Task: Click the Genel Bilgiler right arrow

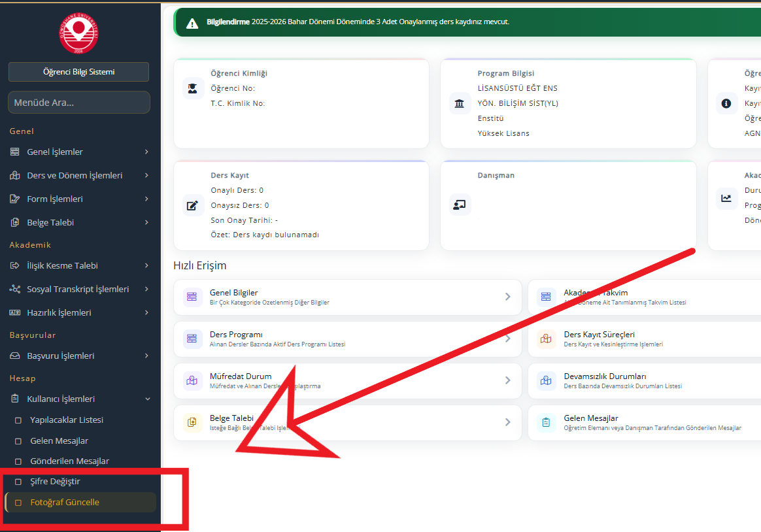Action: [x=507, y=297]
